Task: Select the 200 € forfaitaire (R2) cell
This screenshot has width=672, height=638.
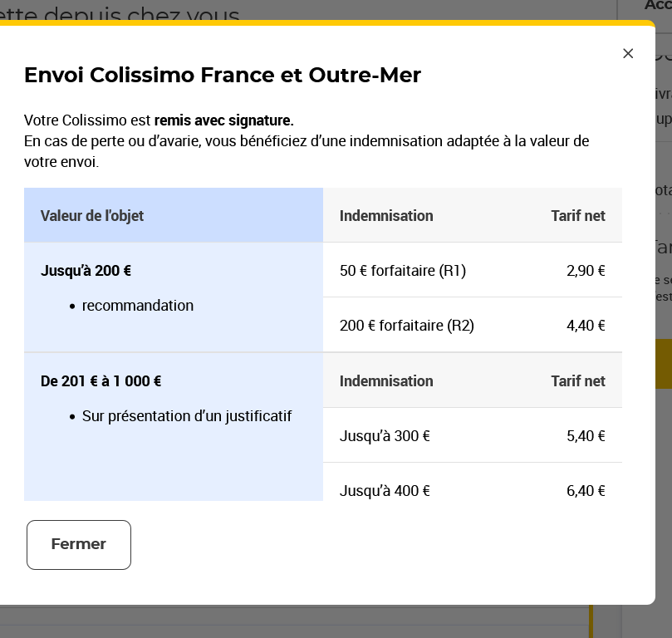Action: [x=407, y=326]
